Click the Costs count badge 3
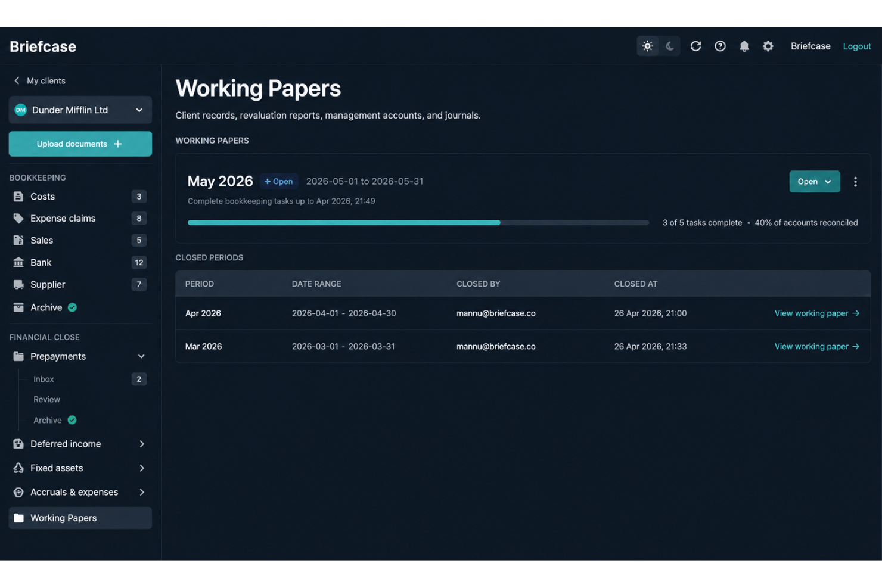Image resolution: width=882 pixels, height=588 pixels. (x=139, y=197)
